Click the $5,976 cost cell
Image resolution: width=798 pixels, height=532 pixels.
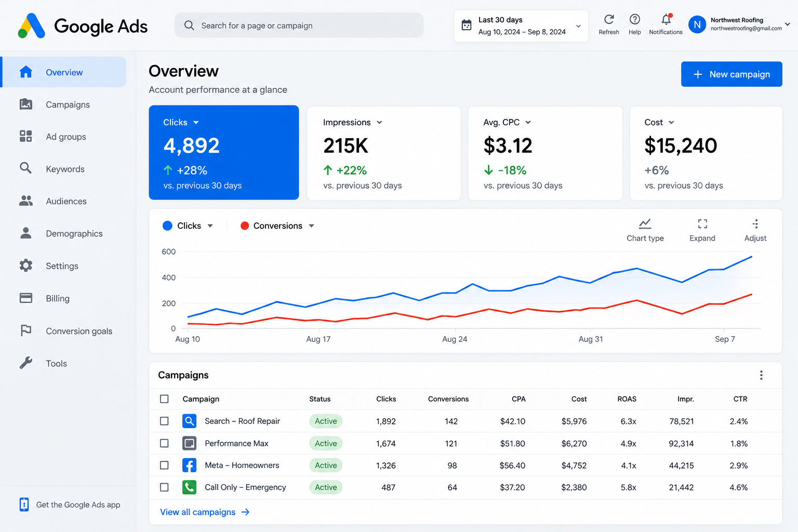coord(574,421)
